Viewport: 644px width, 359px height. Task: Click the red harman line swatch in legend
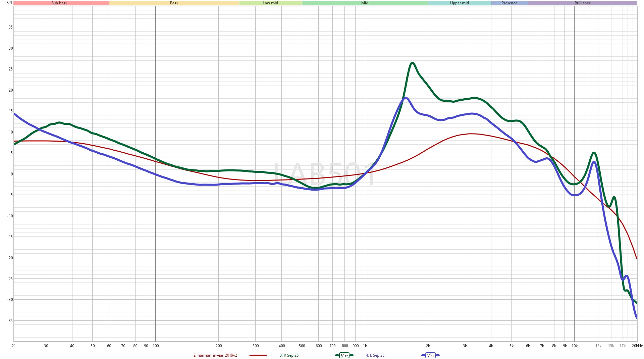(x=258, y=355)
